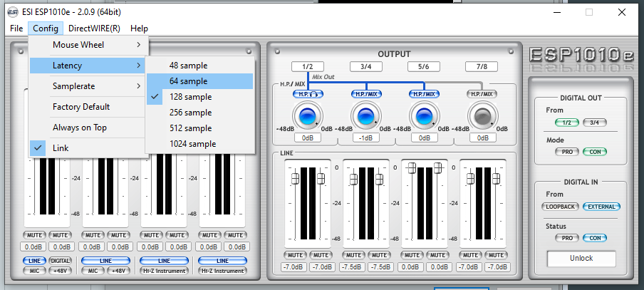Click the output 5/6 channel label
Image resolution: width=644 pixels, height=290 pixels.
(423, 66)
